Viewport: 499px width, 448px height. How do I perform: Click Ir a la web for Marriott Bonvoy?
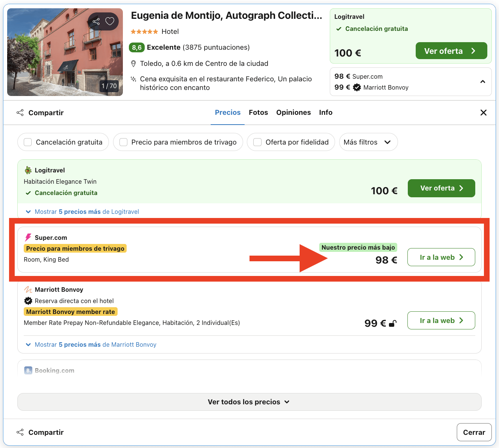click(441, 320)
